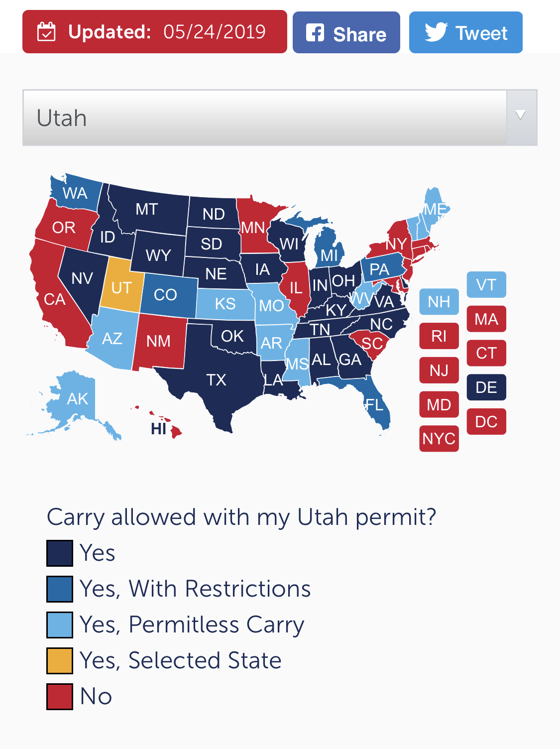Click the DE state box
The height and width of the screenshot is (749, 560).
click(x=486, y=387)
